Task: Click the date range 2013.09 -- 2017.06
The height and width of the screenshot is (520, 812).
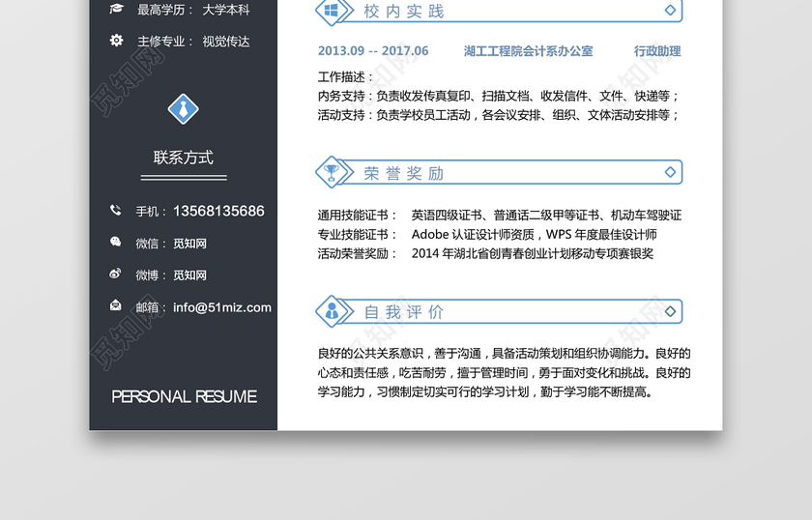Action: click(x=373, y=51)
